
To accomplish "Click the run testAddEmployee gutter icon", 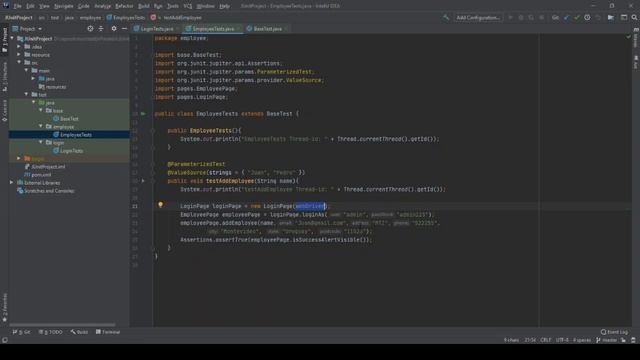I will (x=143, y=181).
